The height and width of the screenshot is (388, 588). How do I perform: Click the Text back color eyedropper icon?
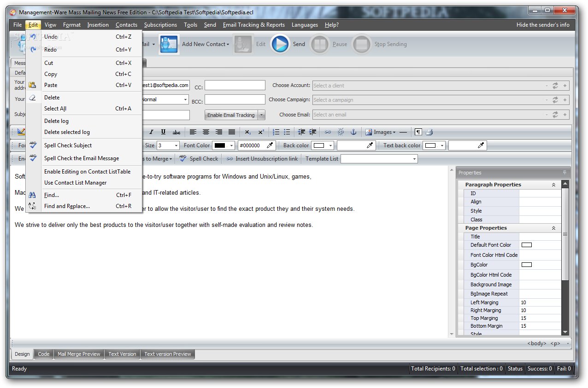click(x=481, y=145)
